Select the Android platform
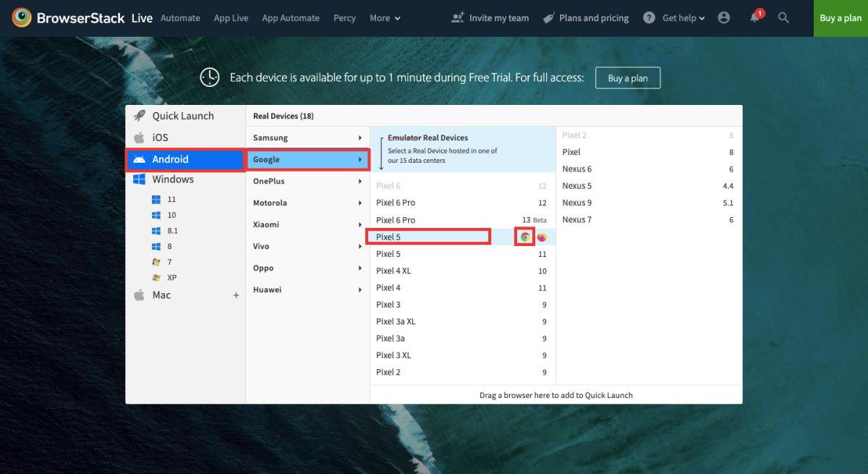Image resolution: width=868 pixels, height=474 pixels. (x=185, y=159)
